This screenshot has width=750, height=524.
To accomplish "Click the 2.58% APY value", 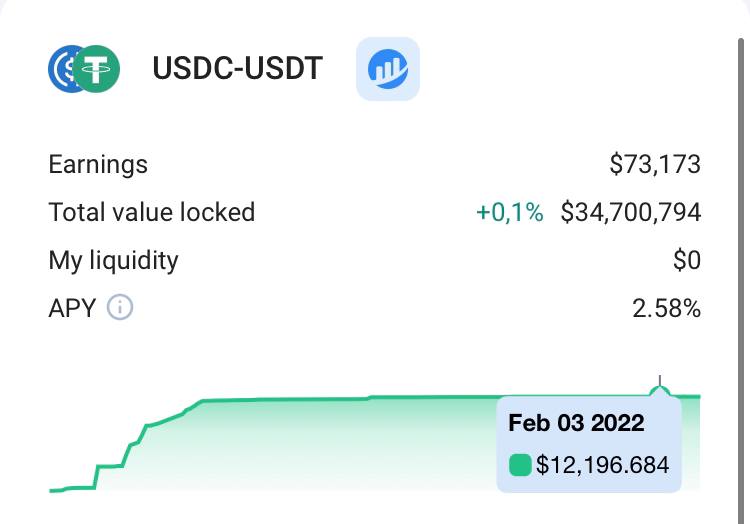I will pos(666,308).
